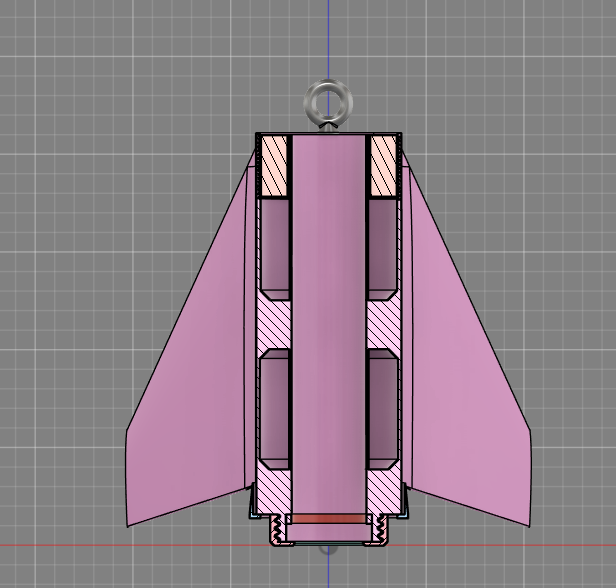Image resolution: width=616 pixels, height=588 pixels.
Task: Select the upper-right orange hatched block
Action: point(383,165)
